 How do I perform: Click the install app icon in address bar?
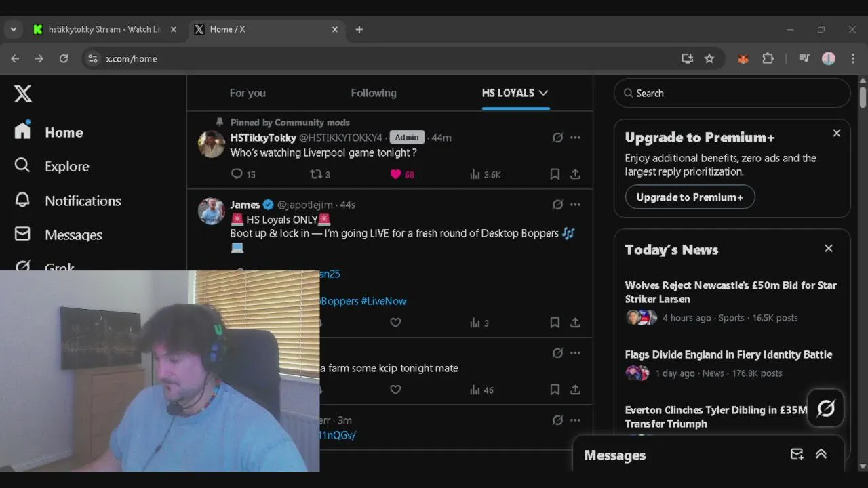[688, 59]
